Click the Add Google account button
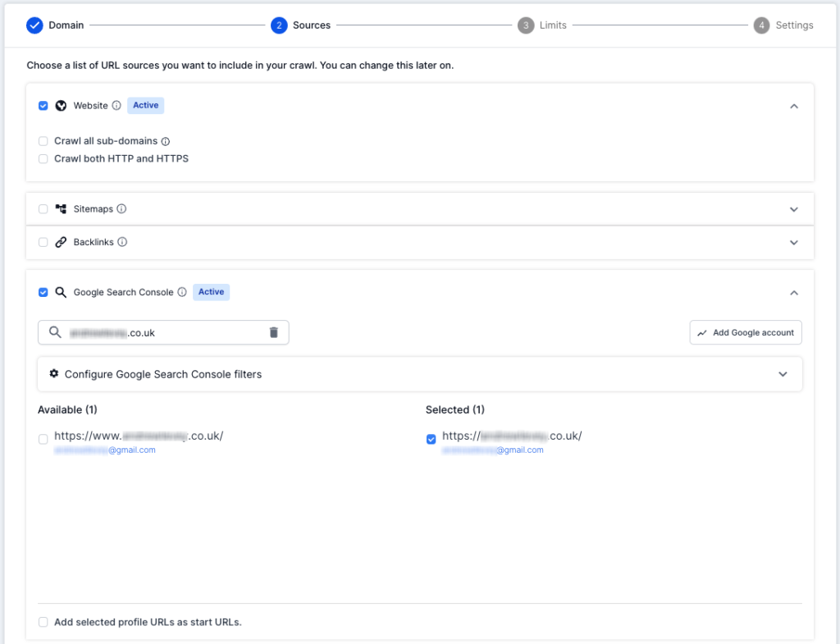Viewport: 840px width, 644px height. [x=745, y=332]
